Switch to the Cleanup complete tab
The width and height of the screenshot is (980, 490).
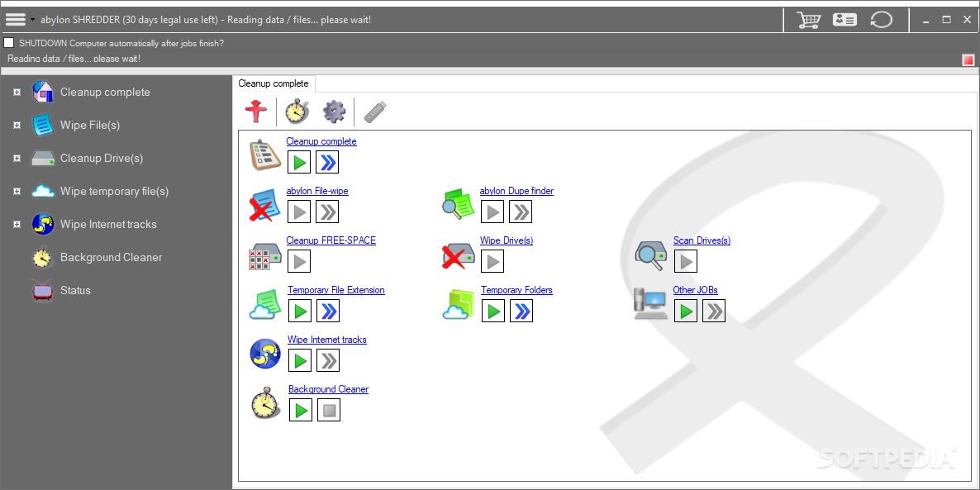point(274,83)
